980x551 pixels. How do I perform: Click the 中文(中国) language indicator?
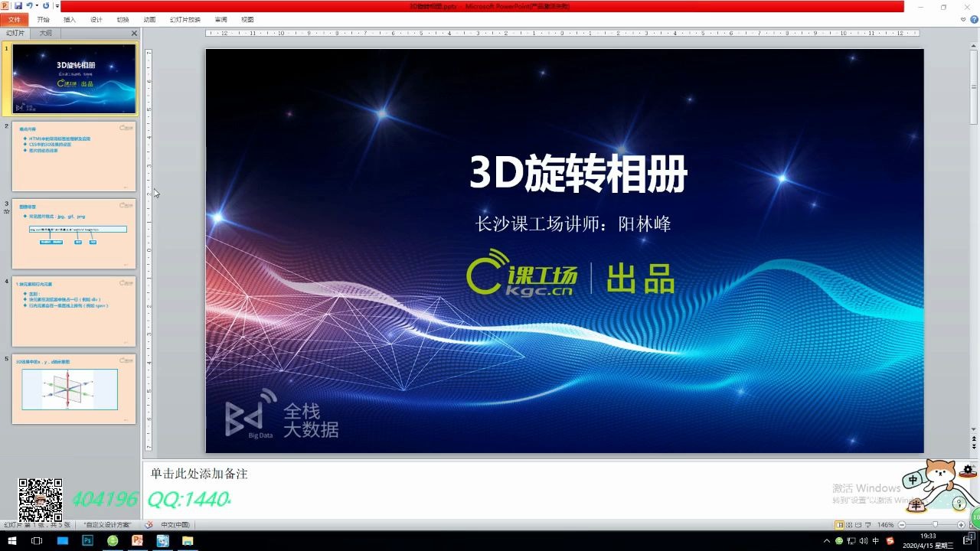pos(175,525)
